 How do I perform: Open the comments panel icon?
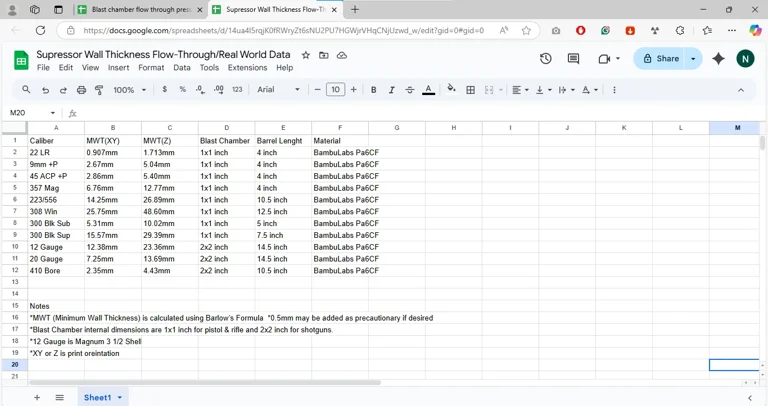tap(573, 59)
